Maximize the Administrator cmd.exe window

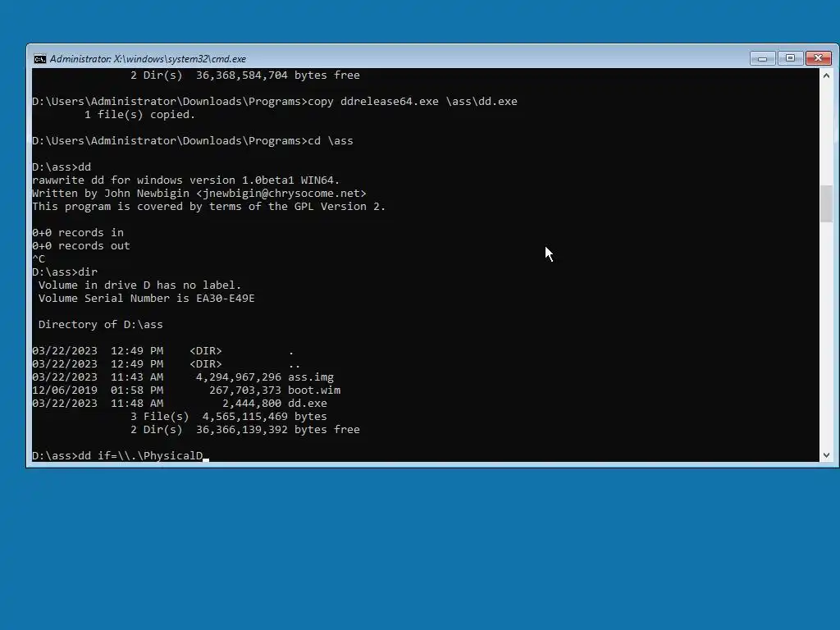[790, 58]
